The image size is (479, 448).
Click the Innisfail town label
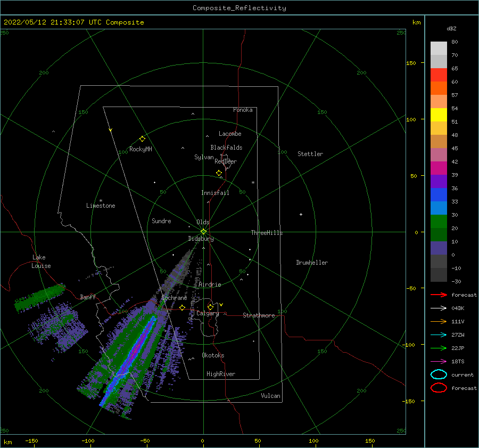[215, 193]
